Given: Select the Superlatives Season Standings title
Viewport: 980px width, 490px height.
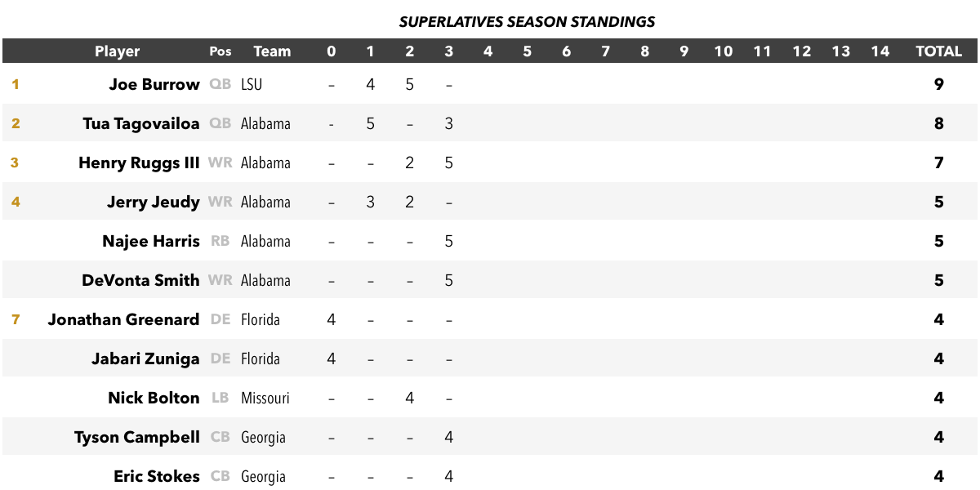Looking at the screenshot, I should 527,22.
